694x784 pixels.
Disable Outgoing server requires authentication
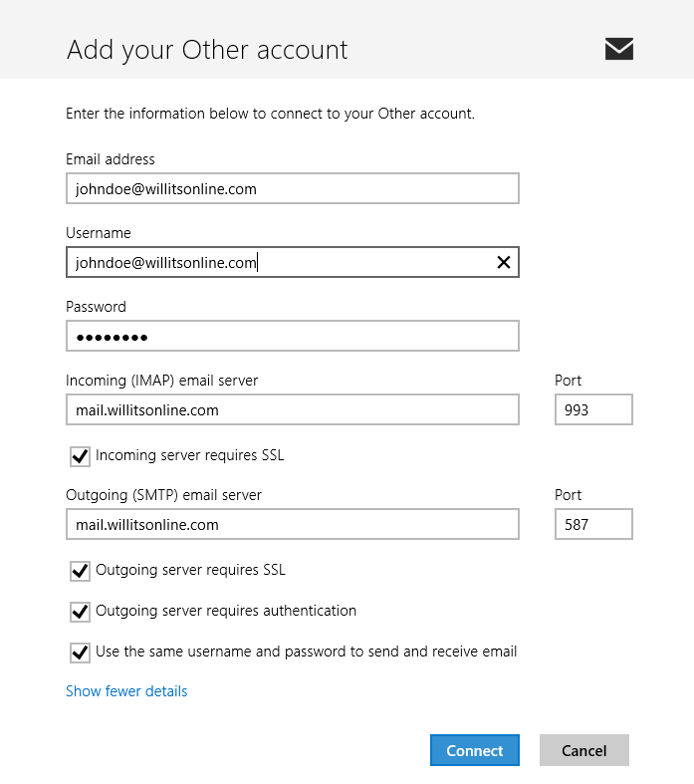pyautogui.click(x=80, y=612)
